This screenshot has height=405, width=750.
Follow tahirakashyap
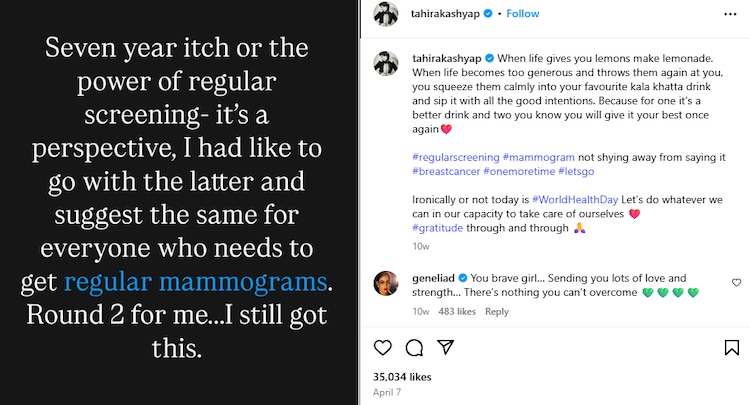pos(522,14)
